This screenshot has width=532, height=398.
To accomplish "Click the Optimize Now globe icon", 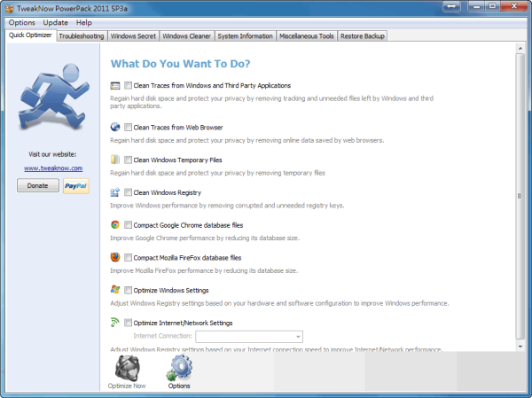I will 127,368.
